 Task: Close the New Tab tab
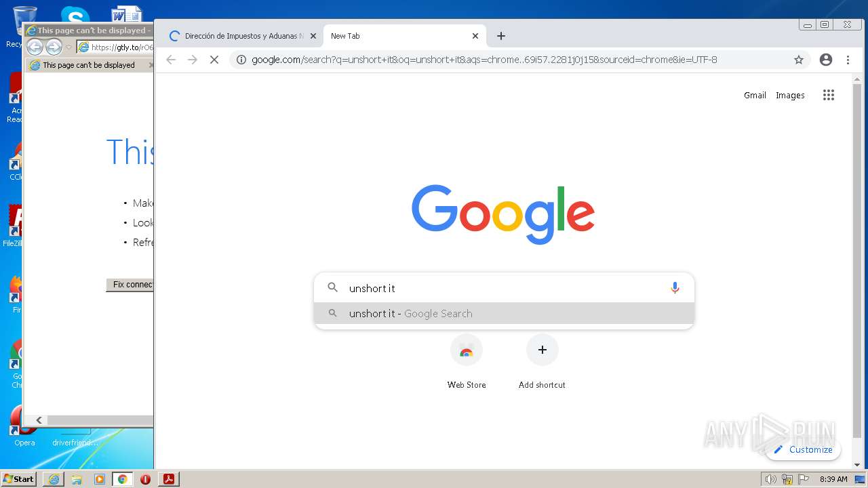[x=475, y=36]
